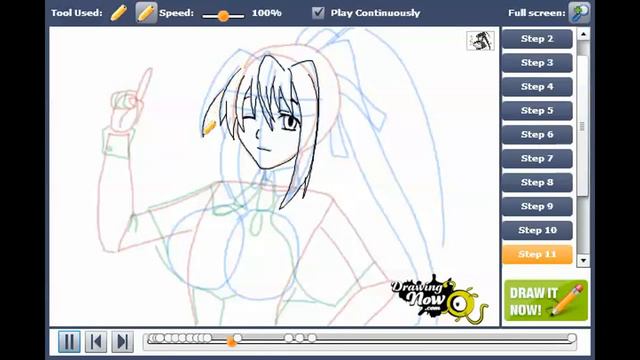Jump to Step 4
Viewport: 640px width, 360px height.
coord(537,87)
